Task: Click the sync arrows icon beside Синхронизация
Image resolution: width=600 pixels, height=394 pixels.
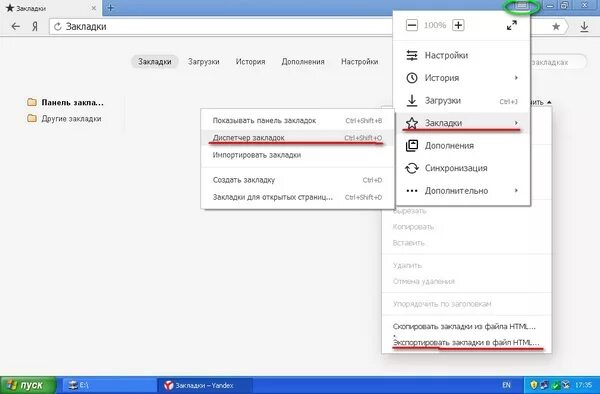Action: click(412, 168)
